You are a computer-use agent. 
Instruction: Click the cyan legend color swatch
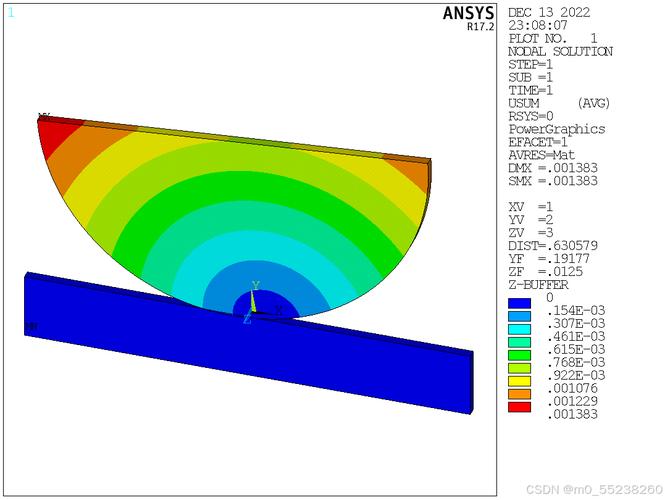[x=519, y=330]
